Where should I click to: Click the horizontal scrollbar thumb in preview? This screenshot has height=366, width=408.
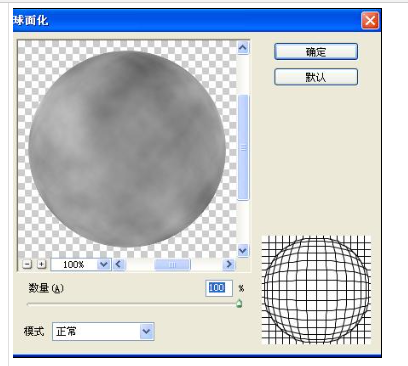tap(172, 265)
